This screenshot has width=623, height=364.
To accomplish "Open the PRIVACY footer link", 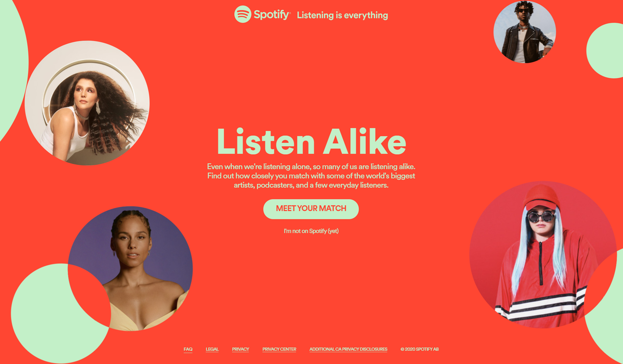I will point(240,349).
